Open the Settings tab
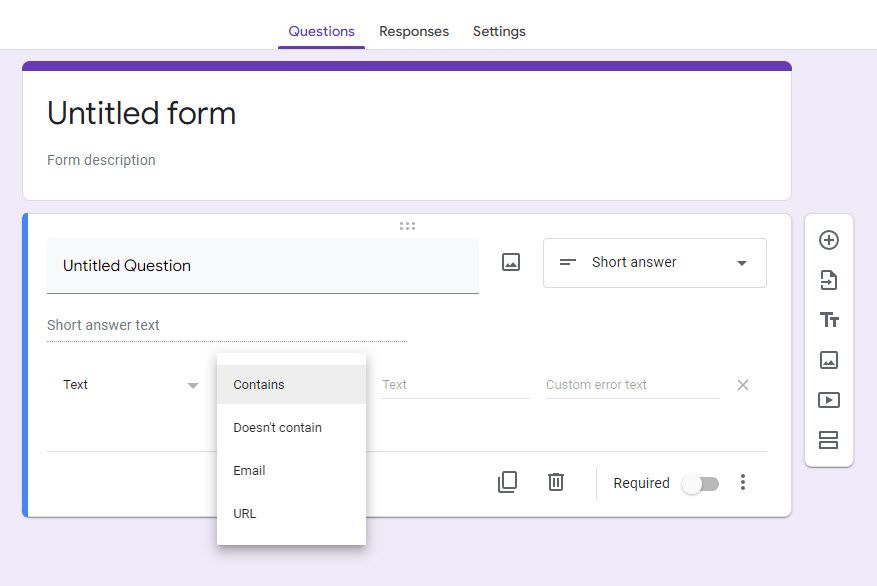The image size is (877, 586). point(499,31)
